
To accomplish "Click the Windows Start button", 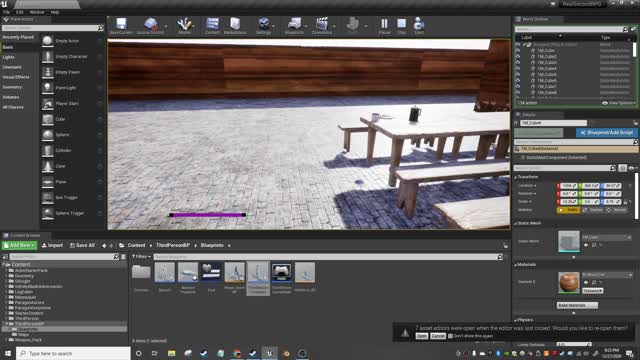I will (8, 353).
